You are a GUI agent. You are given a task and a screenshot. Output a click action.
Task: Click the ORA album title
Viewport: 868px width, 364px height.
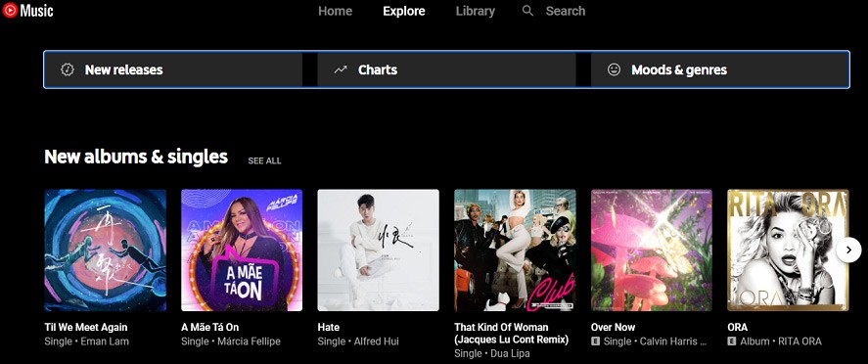tap(737, 327)
